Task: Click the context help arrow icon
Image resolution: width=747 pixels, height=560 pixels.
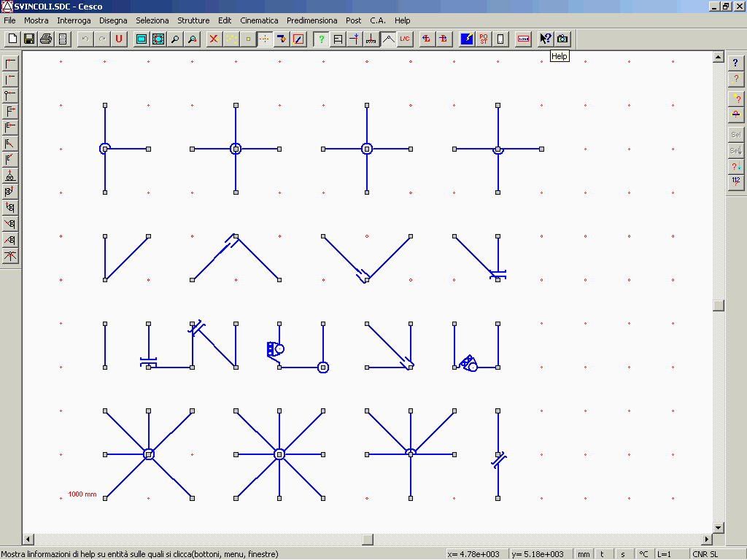Action: (x=545, y=39)
